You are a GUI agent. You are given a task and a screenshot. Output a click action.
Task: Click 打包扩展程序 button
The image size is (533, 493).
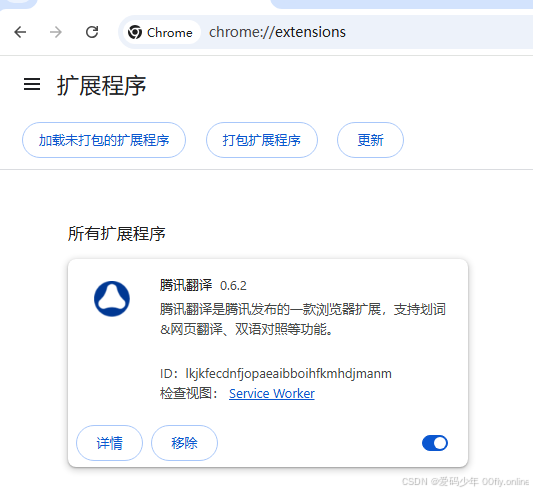point(262,140)
